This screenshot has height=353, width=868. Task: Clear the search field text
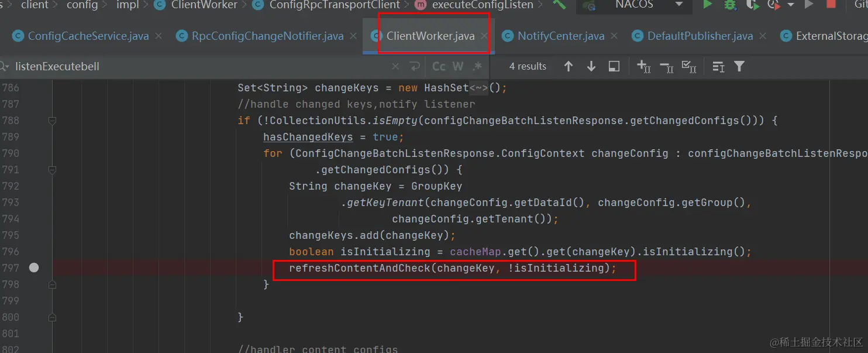pyautogui.click(x=396, y=67)
